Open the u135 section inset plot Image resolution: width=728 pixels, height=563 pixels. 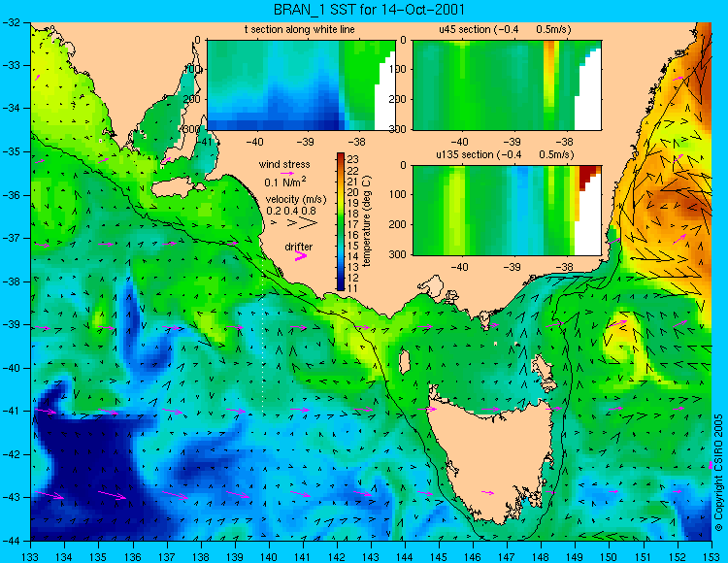(x=507, y=211)
